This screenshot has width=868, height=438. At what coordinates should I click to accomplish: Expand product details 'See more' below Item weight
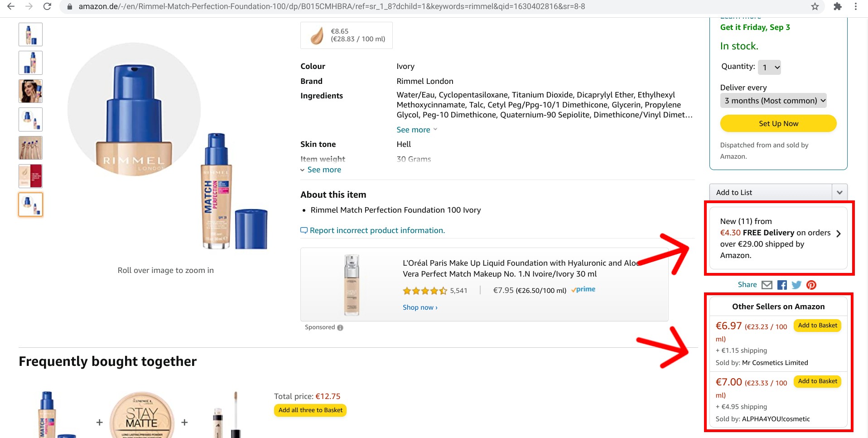coord(324,170)
